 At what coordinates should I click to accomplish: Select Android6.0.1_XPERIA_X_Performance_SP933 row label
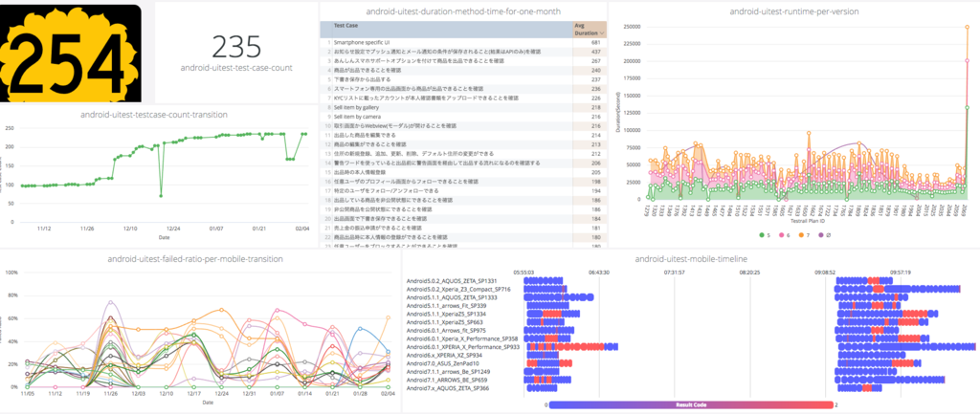coord(463,346)
